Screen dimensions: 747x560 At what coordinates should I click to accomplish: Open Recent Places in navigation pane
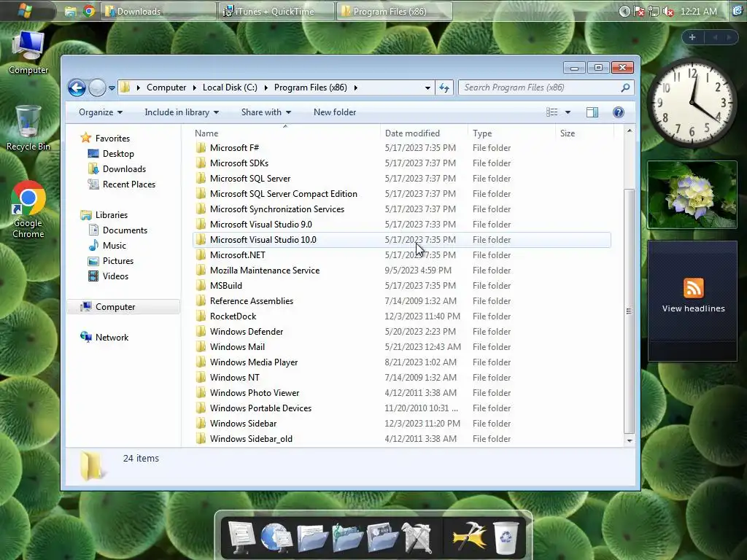point(128,184)
